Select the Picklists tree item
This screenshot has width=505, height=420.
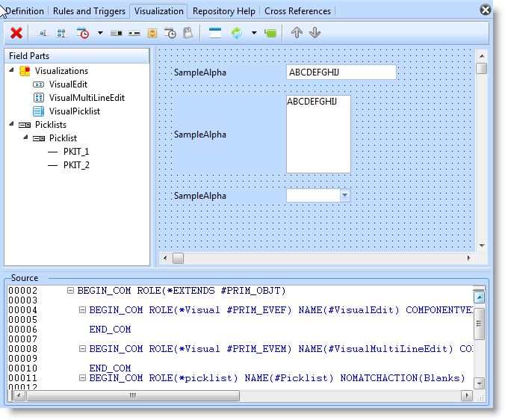pyautogui.click(x=51, y=125)
